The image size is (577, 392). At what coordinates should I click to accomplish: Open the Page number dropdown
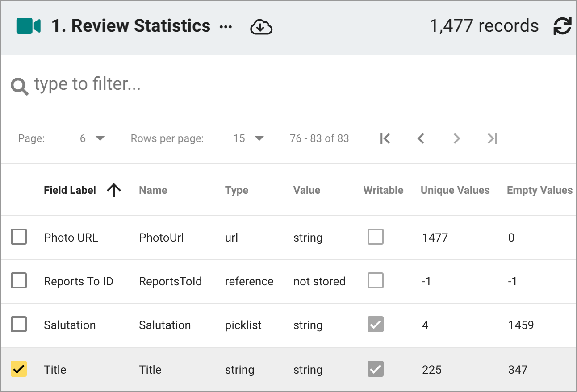click(92, 138)
